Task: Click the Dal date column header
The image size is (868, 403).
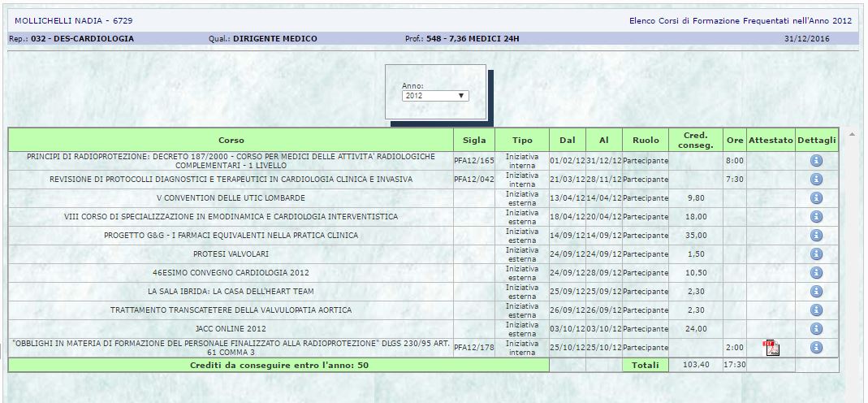Action: point(567,141)
